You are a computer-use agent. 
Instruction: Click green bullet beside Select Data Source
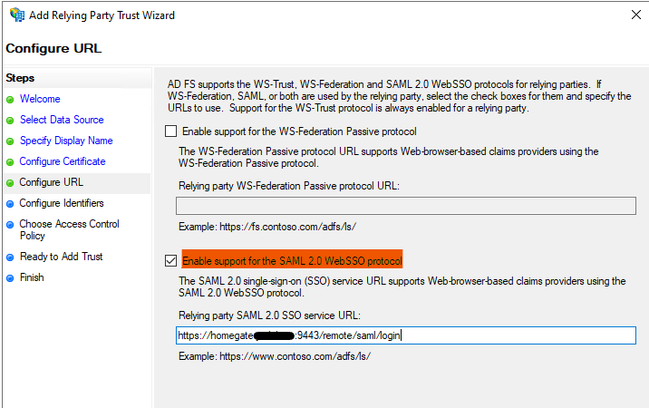(x=10, y=120)
